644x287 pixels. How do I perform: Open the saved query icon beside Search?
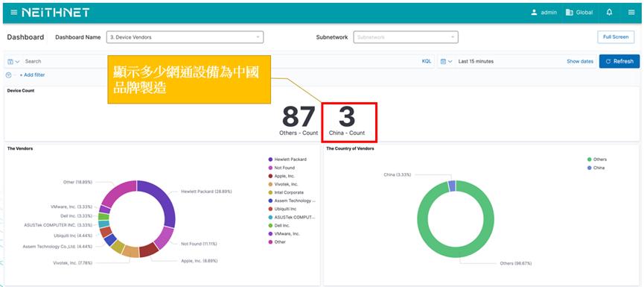(13, 61)
